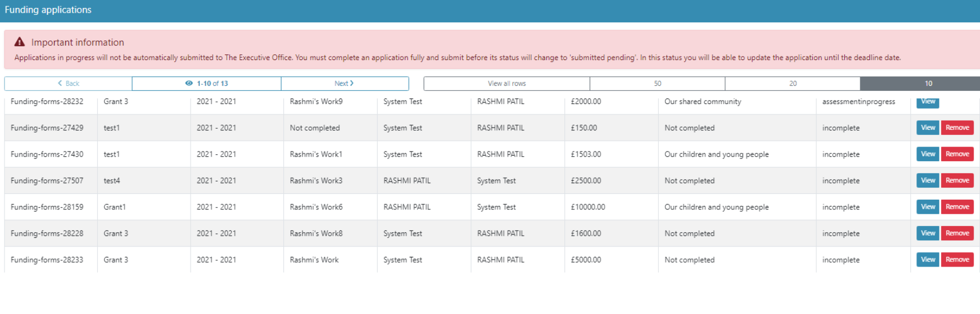Go to the Next page of results
980x314 pixels.
(345, 84)
